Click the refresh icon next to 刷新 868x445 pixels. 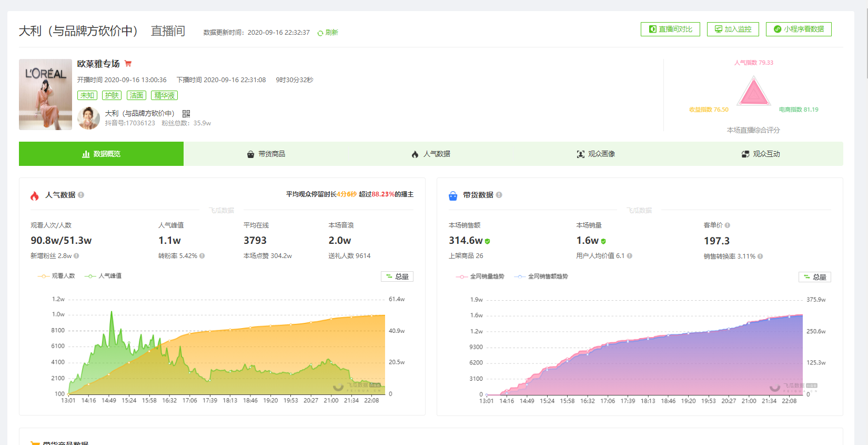pyautogui.click(x=320, y=33)
